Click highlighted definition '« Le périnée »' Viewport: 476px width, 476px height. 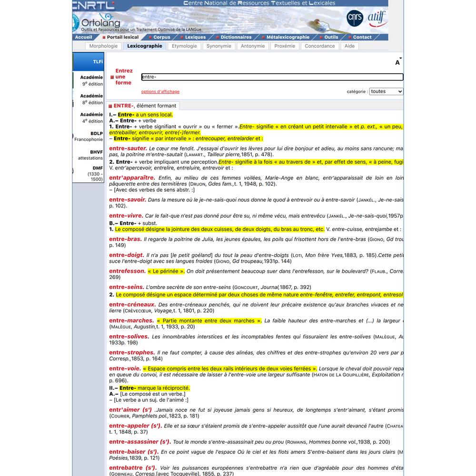point(166,271)
